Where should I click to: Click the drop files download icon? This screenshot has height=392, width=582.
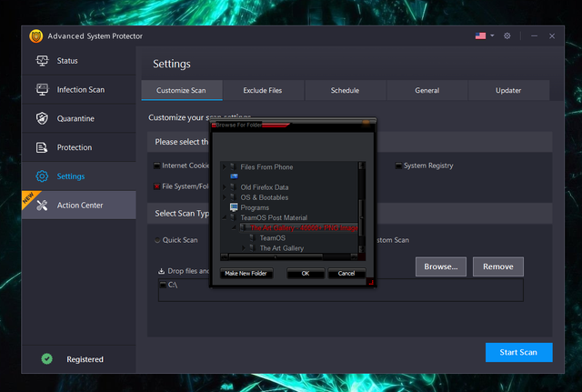(x=162, y=271)
